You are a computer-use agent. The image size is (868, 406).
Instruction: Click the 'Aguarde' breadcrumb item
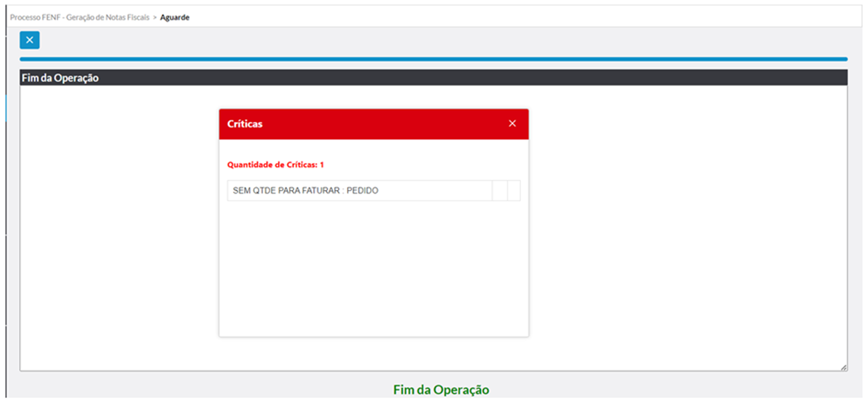(x=175, y=18)
